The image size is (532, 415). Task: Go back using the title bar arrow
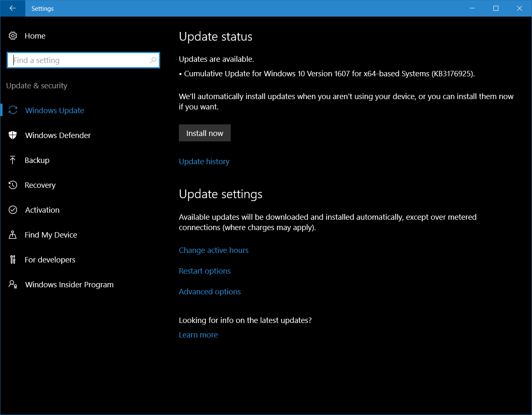(12, 8)
